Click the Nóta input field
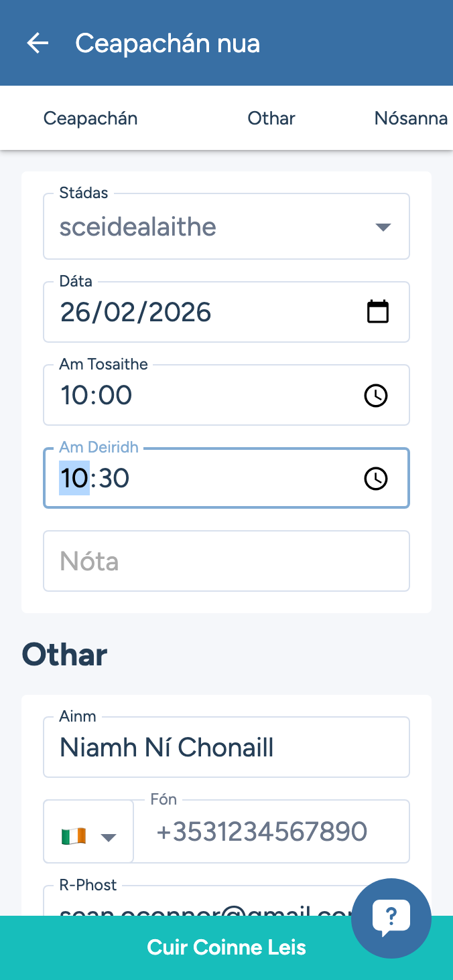This screenshot has width=453, height=980. [226, 561]
